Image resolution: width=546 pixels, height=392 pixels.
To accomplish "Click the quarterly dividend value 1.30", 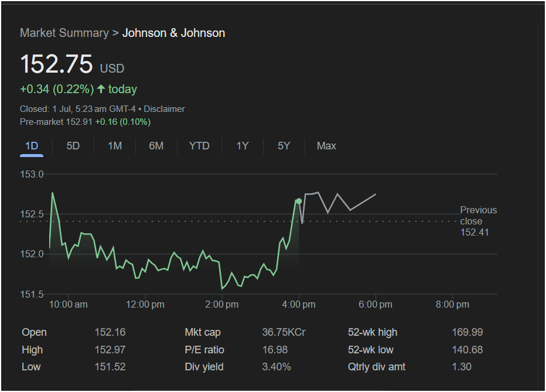I will point(462,367).
